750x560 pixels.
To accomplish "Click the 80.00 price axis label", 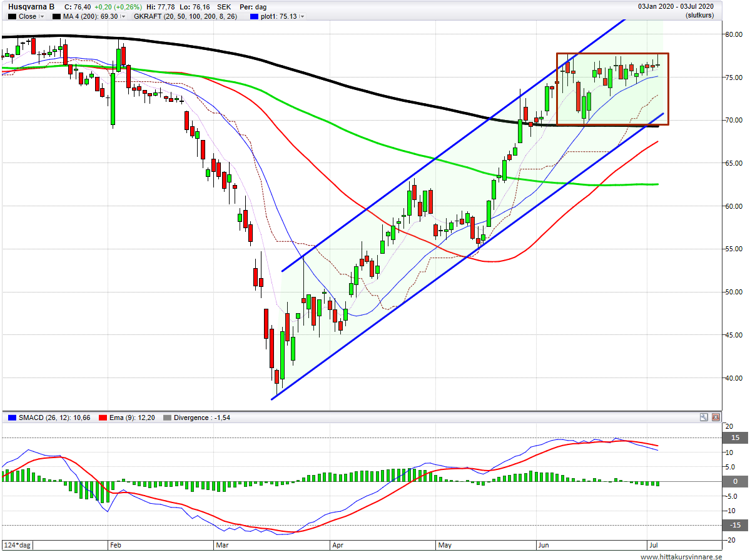I will [x=734, y=34].
